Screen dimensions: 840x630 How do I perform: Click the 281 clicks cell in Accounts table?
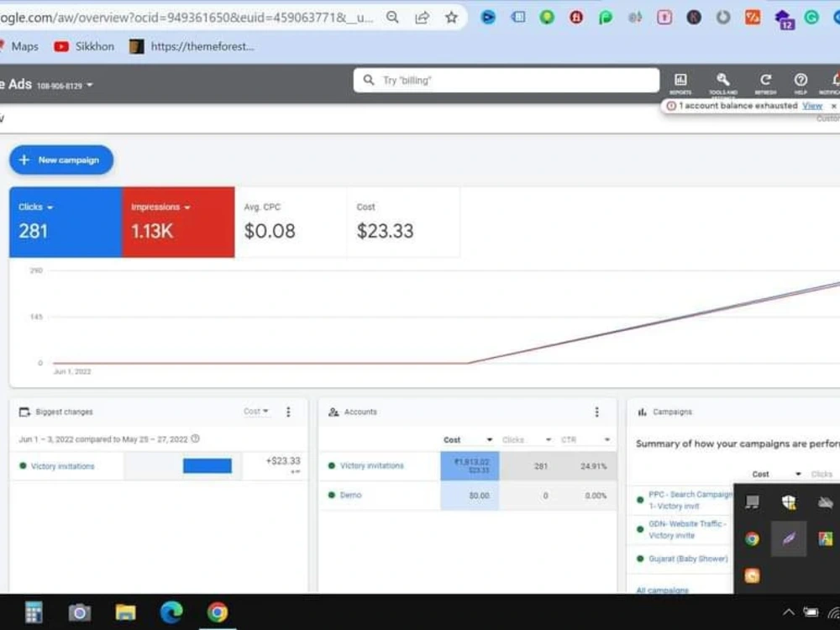coord(528,466)
